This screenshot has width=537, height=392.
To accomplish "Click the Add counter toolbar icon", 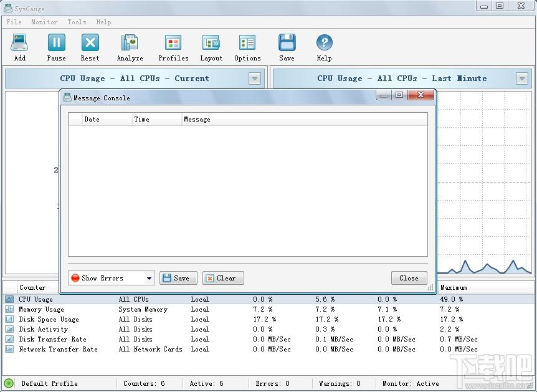I will [x=19, y=43].
